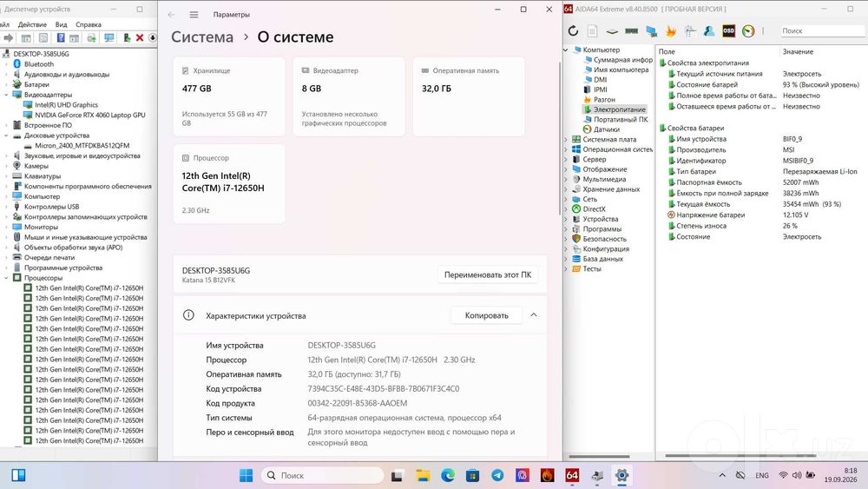Collapse Компьютер node in AIDA64 tree
This screenshot has width=868, height=489.
coord(566,50)
